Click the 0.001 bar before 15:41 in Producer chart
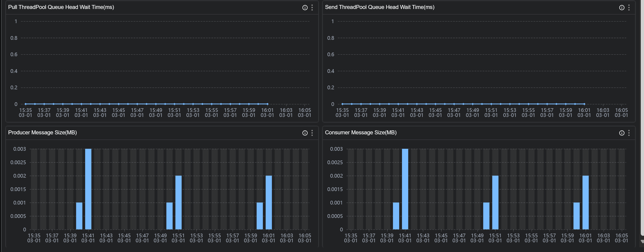The height and width of the screenshot is (252, 644). point(79,216)
